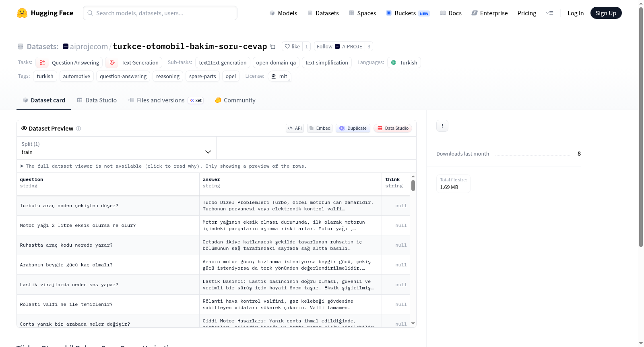
Task: Click the mit license tag
Action: point(279,76)
